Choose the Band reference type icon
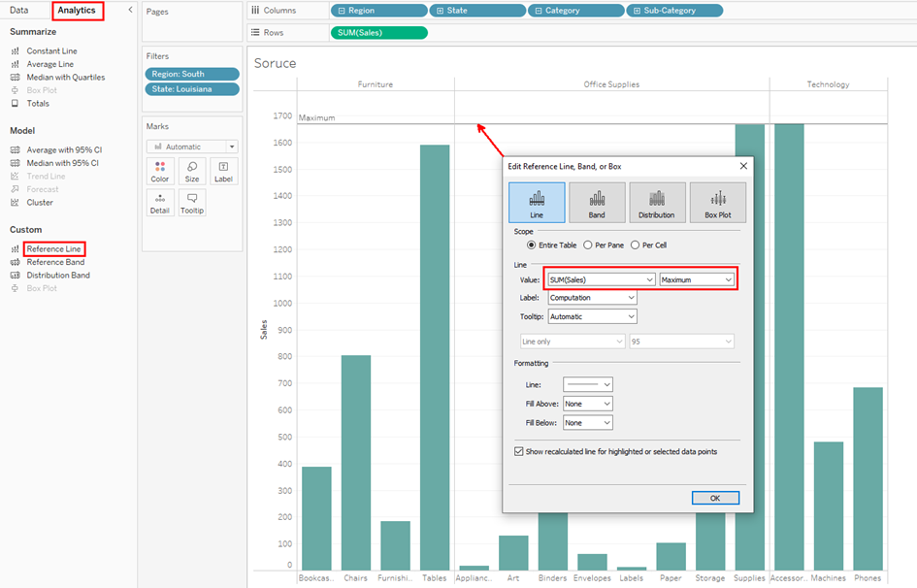The image size is (917, 588). [x=597, y=203]
